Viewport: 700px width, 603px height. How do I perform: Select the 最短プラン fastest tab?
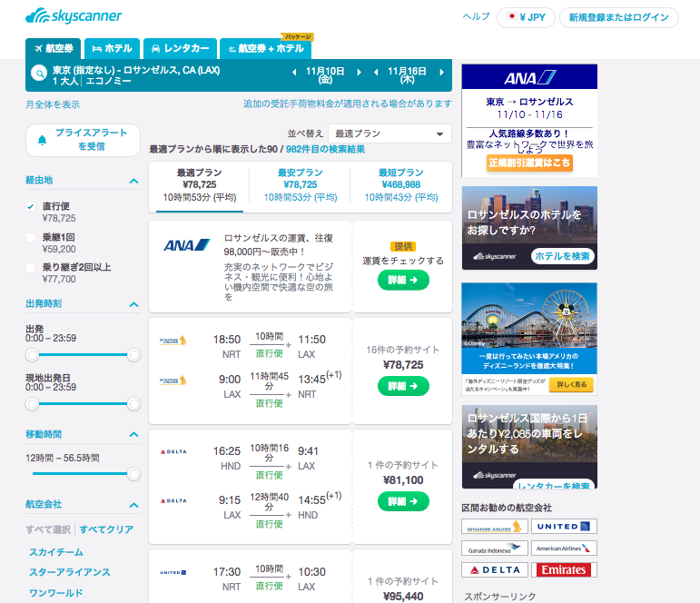coord(401,184)
